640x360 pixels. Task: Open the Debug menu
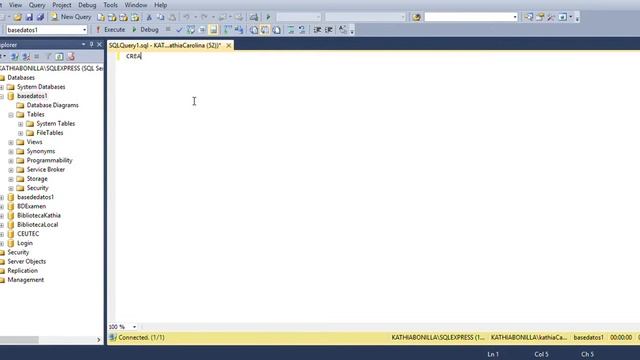pyautogui.click(x=87, y=5)
